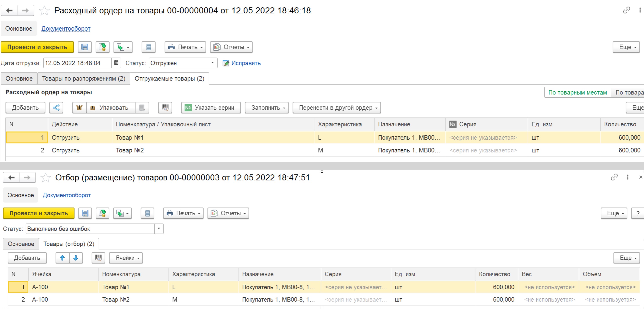This screenshot has height=311, width=644.
Task: Expand the Заполнить dropdown
Action: click(267, 108)
